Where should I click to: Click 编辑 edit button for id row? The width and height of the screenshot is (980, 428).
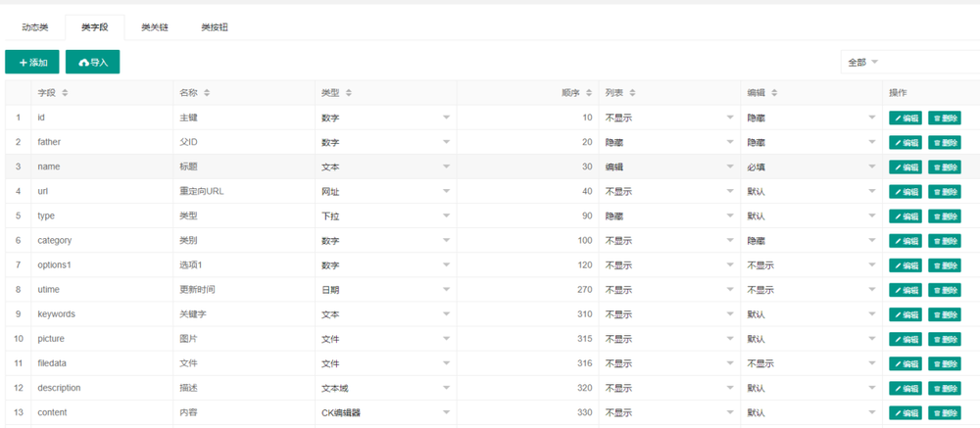point(906,118)
